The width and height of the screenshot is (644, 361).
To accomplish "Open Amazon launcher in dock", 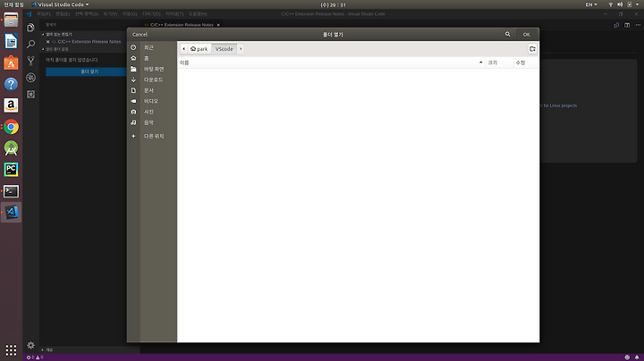I will tap(11, 105).
